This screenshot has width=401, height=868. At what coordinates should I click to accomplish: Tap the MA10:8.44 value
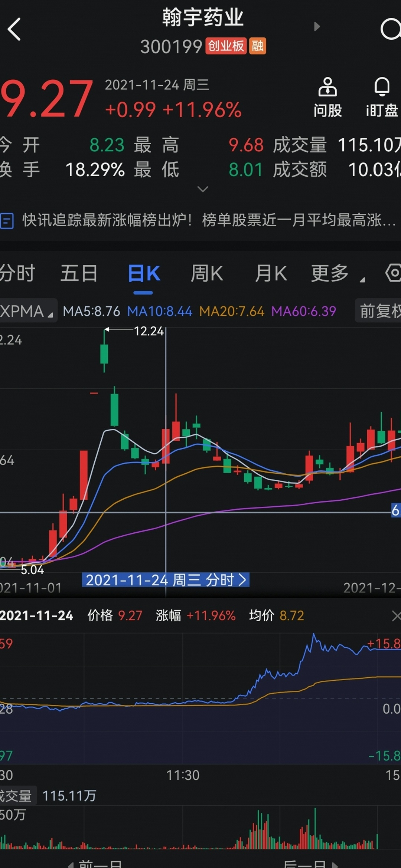(x=160, y=311)
